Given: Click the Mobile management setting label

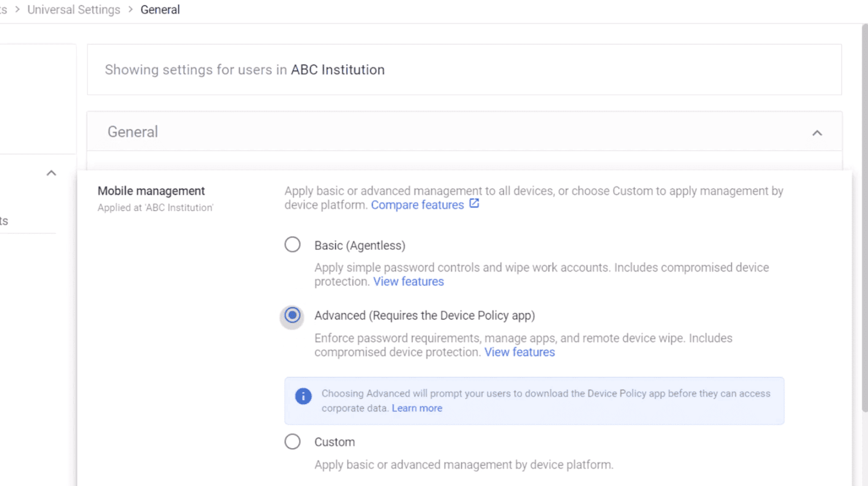Looking at the screenshot, I should click(151, 191).
